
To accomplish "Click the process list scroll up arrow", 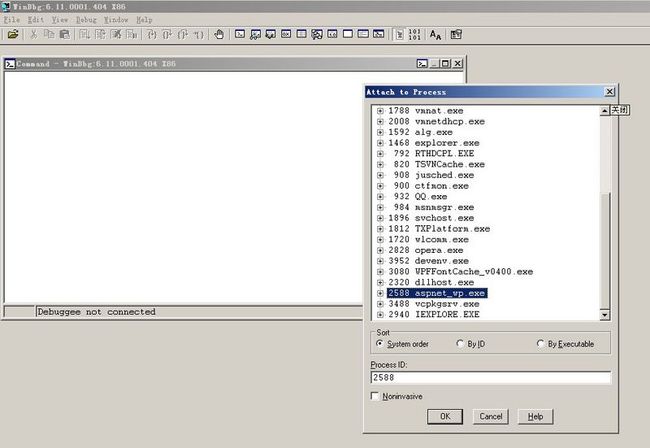I will [605, 111].
